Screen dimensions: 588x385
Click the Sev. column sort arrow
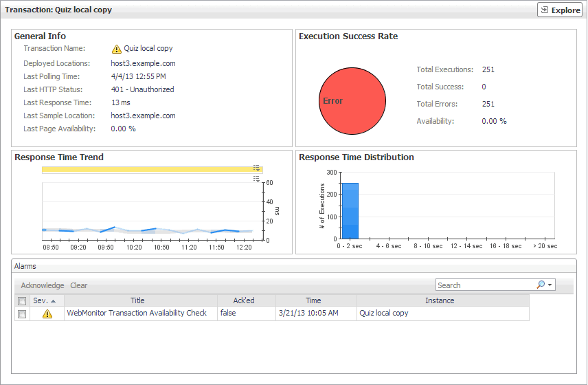(54, 300)
